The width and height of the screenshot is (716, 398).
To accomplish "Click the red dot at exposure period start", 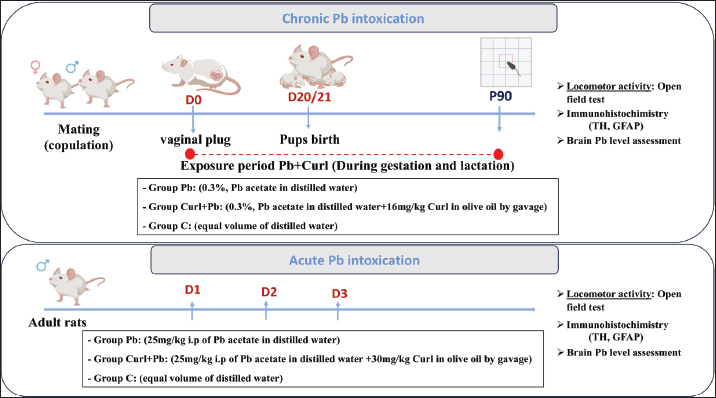I will click(190, 154).
